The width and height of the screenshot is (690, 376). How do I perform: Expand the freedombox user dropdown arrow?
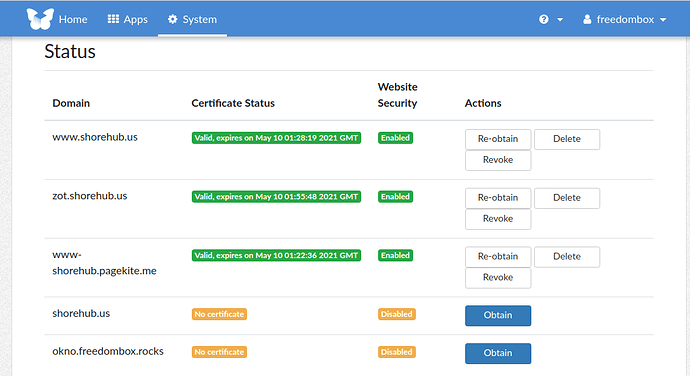pyautogui.click(x=663, y=20)
